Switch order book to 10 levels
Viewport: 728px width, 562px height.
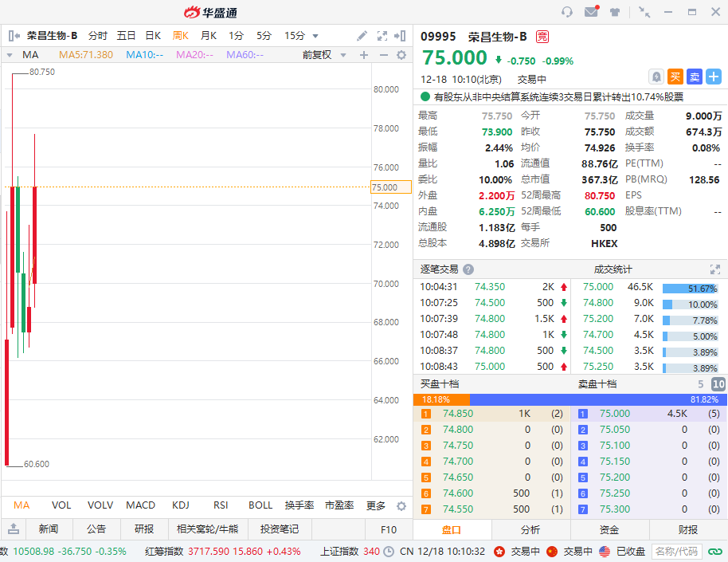click(x=718, y=384)
